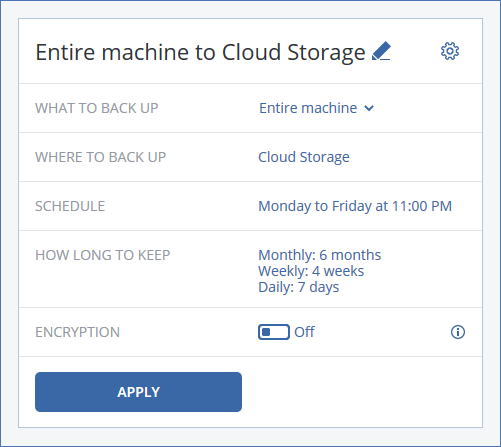The height and width of the screenshot is (447, 501).
Task: Click the WHERE TO BACK UP row label
Action: (x=100, y=157)
